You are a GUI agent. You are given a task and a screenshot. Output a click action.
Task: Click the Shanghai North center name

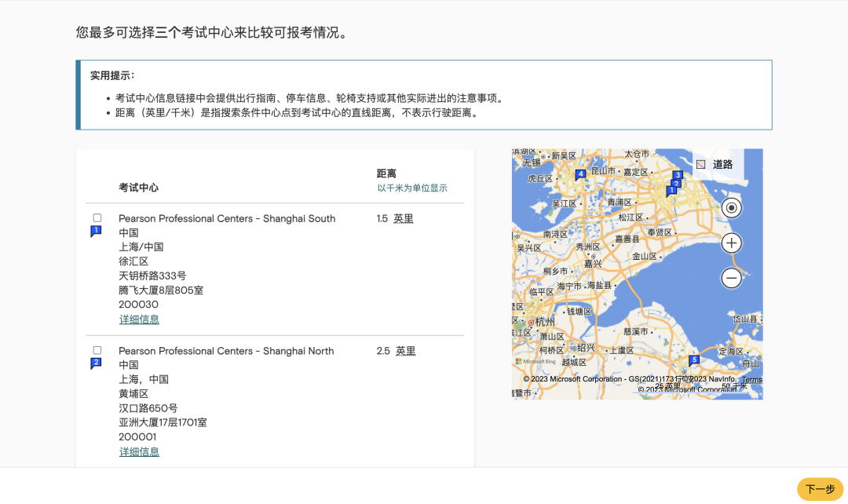coord(226,351)
